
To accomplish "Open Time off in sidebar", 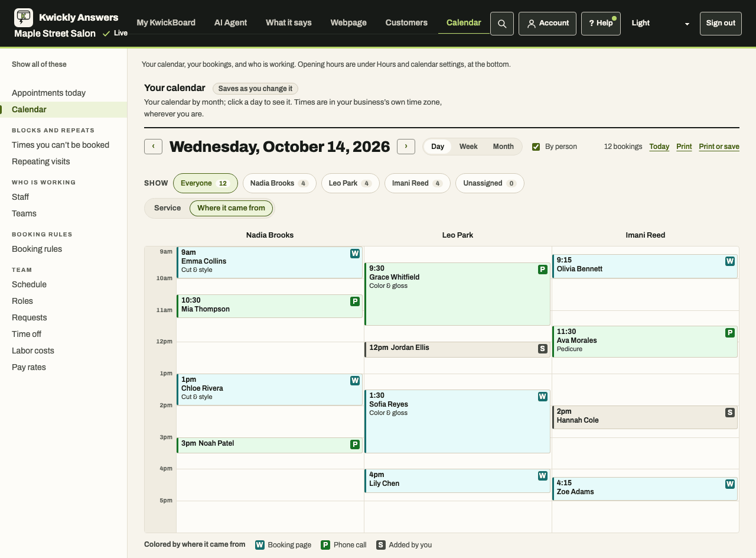I will pyautogui.click(x=63, y=334).
